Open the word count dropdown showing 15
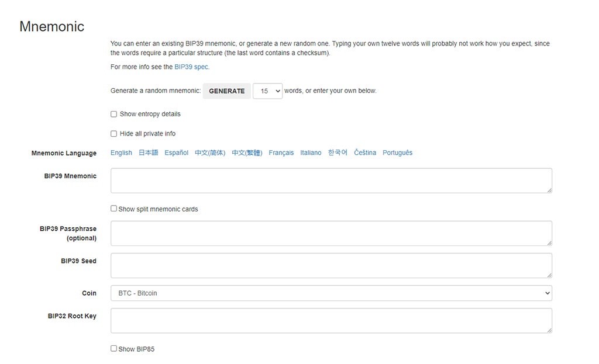The image size is (599, 364). 267,91
